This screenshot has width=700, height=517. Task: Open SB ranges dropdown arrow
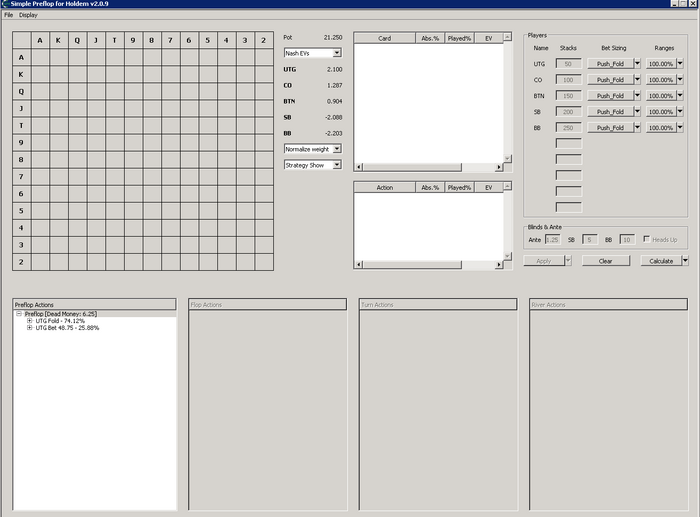(680, 112)
